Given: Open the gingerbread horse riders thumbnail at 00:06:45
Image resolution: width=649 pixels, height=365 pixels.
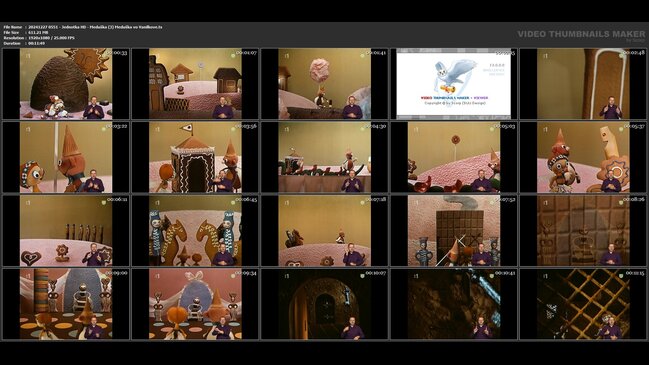Looking at the screenshot, I should (195, 231).
